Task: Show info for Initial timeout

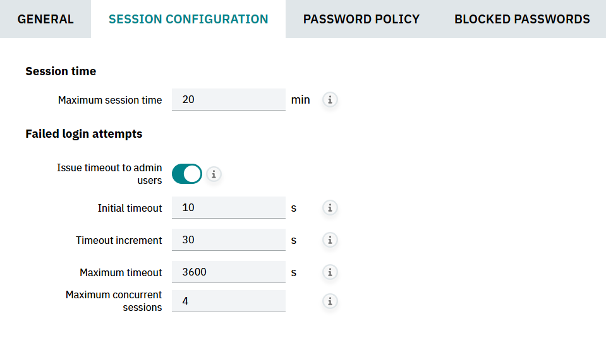Action: [330, 208]
